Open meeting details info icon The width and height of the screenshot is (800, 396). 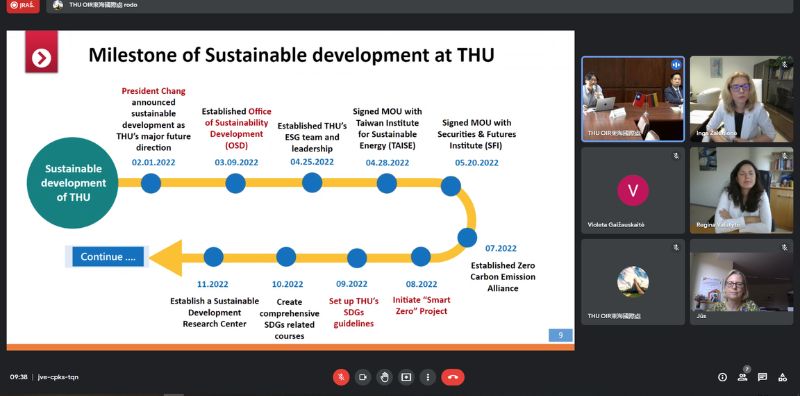point(722,377)
